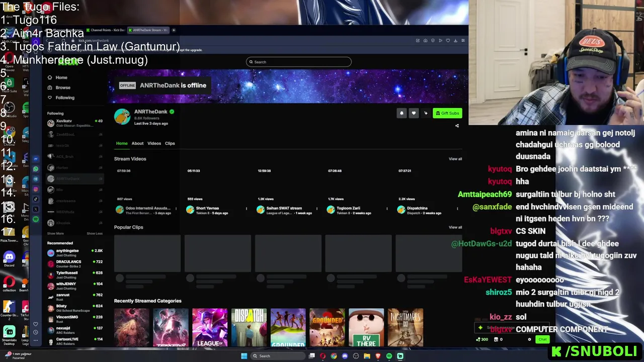Screen dimensions: 644x362
Task: Select the ANRTheDank Stream browser tab
Action: point(148,30)
